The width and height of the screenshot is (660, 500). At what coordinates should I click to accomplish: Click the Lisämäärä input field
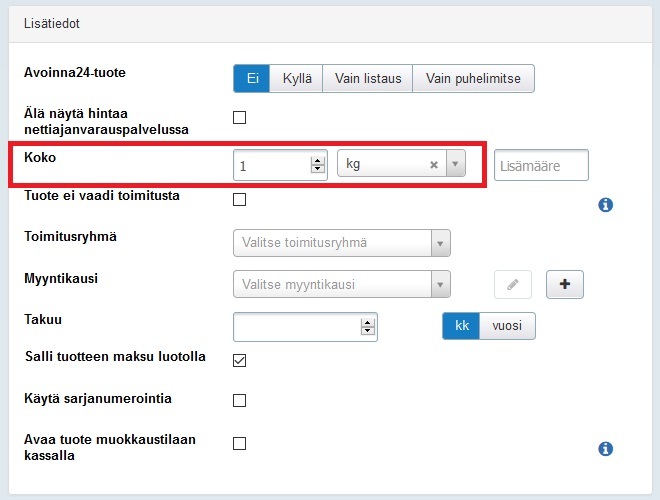(541, 165)
